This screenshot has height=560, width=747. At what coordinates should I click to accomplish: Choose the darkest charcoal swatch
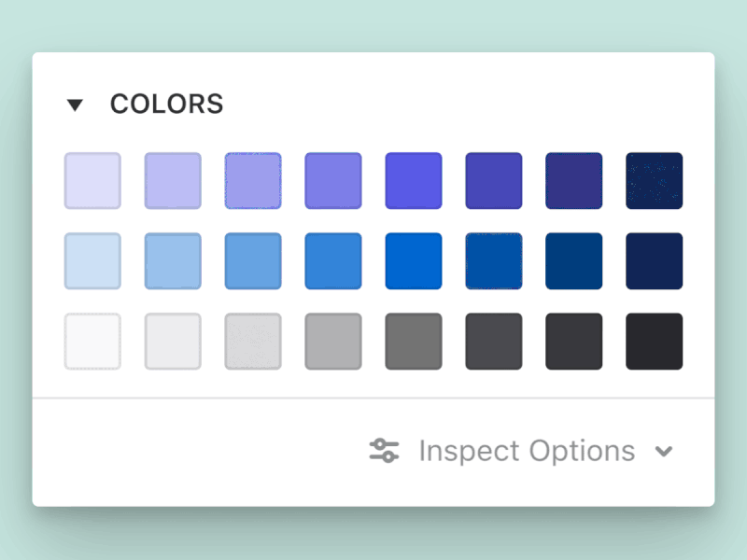[x=655, y=341]
